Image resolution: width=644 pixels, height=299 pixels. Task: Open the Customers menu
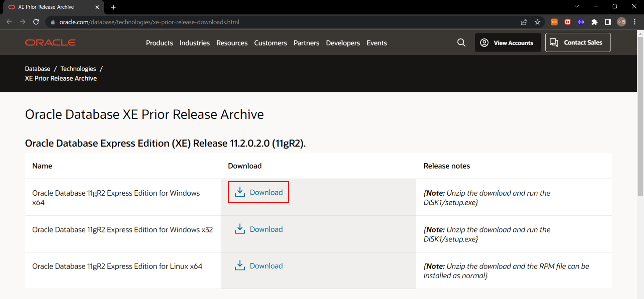(271, 43)
